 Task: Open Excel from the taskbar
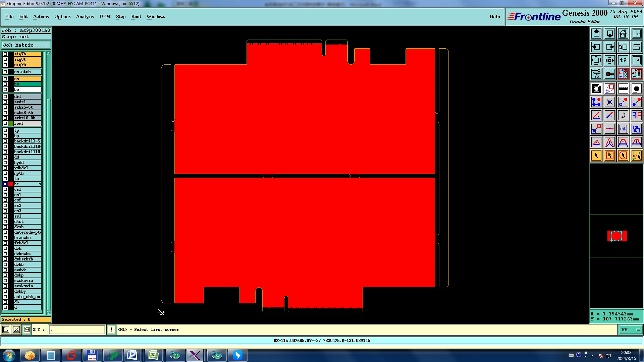coord(154,355)
